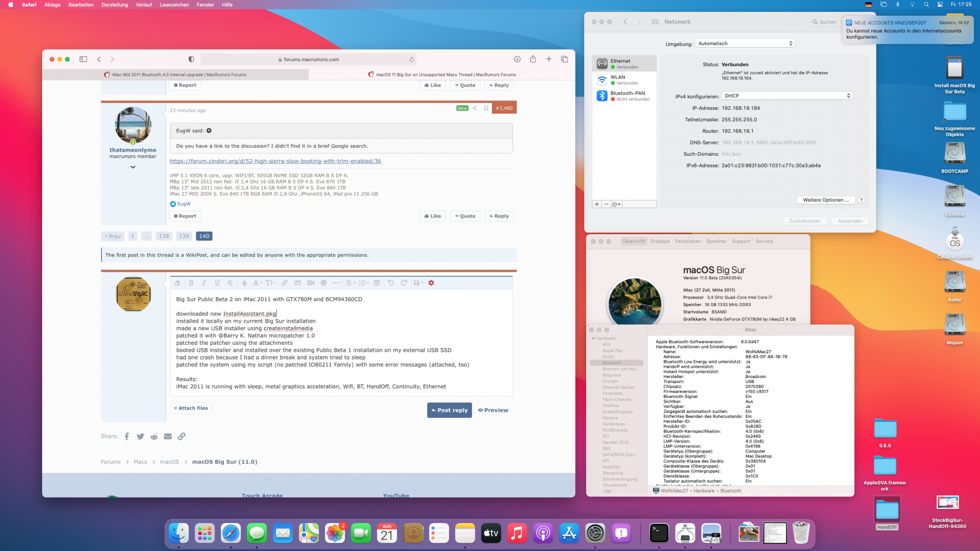Toggle bold formatting in the reply editor
Viewport: 980px width, 551px height.
coord(191,283)
